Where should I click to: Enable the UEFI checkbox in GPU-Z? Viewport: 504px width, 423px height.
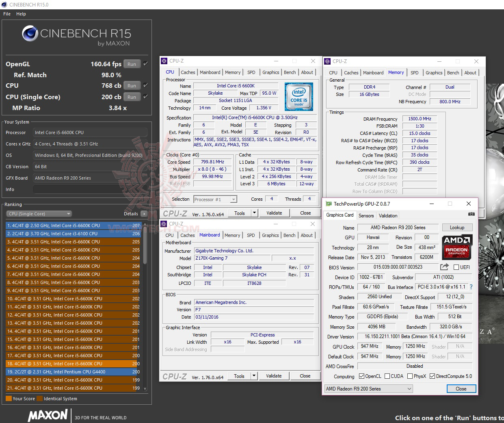[x=456, y=267]
